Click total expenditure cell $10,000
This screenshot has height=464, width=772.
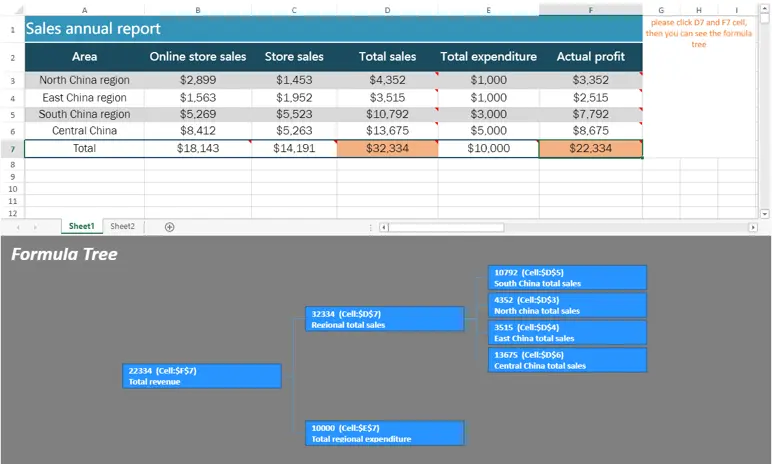488,149
